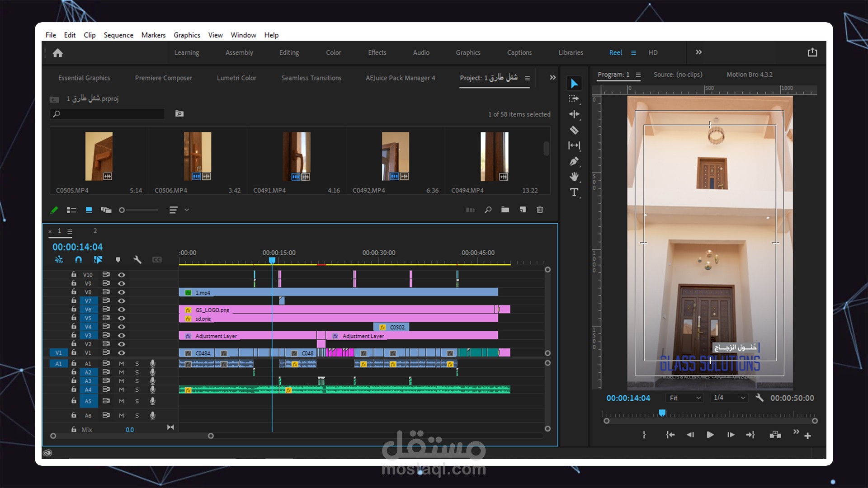Mute audio track A2

point(121,372)
